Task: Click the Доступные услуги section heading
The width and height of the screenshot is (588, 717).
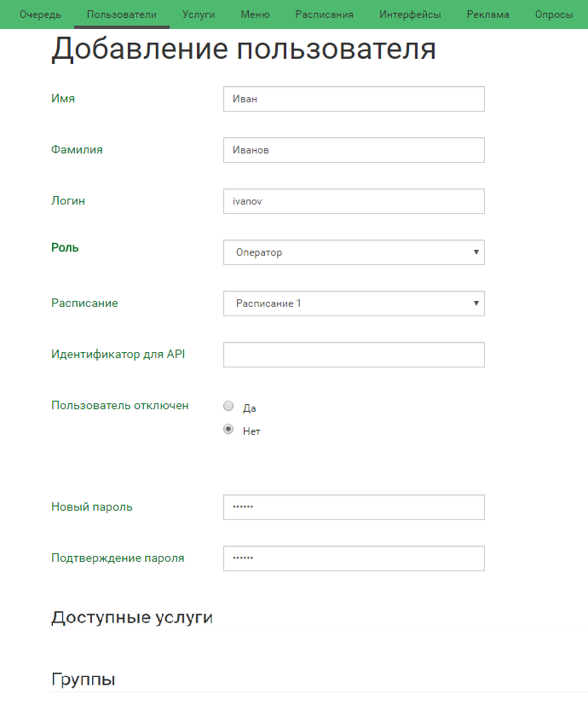Action: [132, 618]
